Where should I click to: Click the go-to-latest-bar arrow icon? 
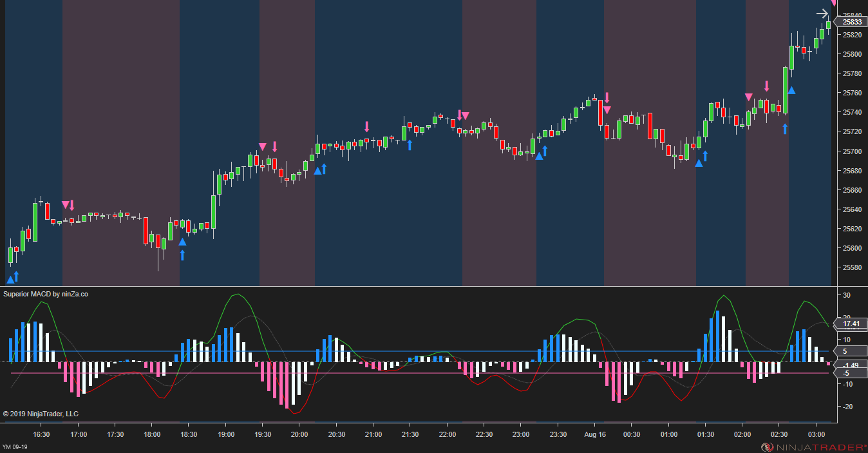tap(822, 13)
